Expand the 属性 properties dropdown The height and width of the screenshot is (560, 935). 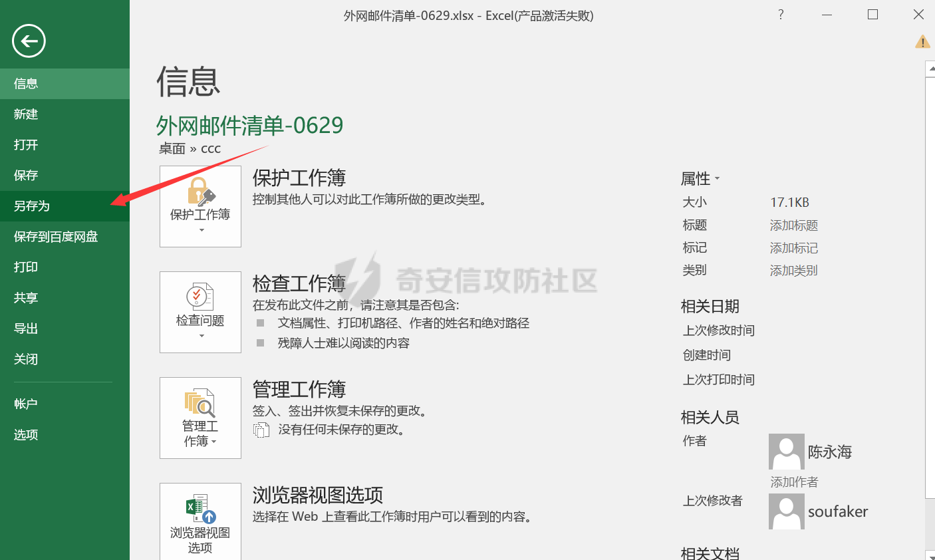click(x=700, y=179)
